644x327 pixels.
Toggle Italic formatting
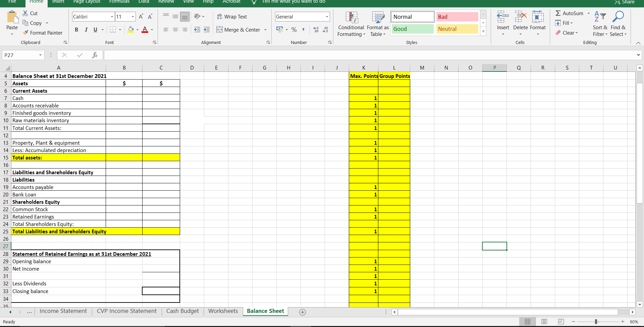point(86,30)
